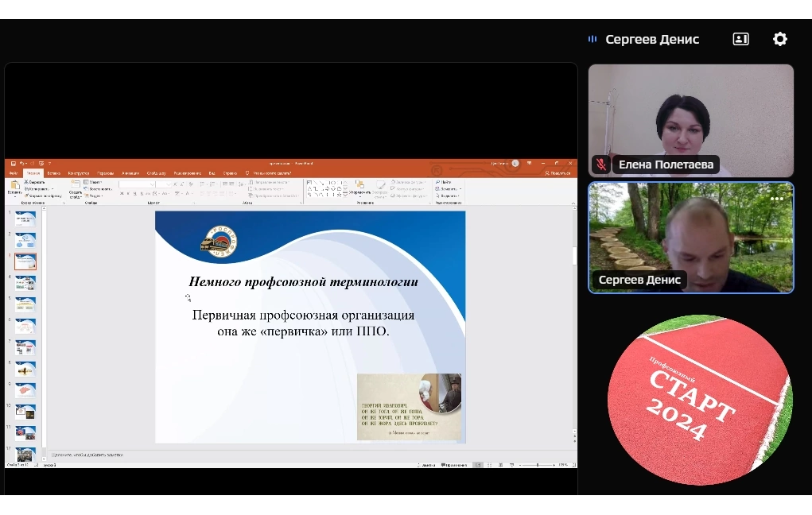
Task: Open the Layout (Макет) dropdown
Action: click(x=93, y=182)
